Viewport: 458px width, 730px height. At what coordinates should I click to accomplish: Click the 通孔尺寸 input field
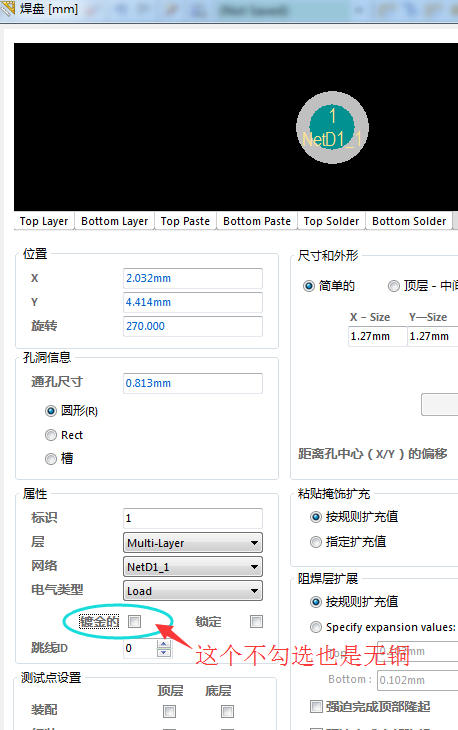click(193, 383)
